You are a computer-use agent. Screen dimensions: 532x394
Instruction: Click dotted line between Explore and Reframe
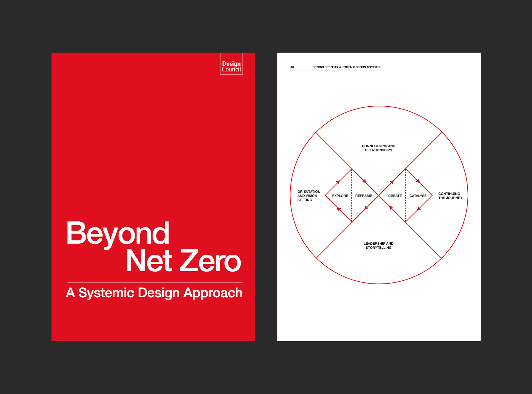click(x=352, y=207)
